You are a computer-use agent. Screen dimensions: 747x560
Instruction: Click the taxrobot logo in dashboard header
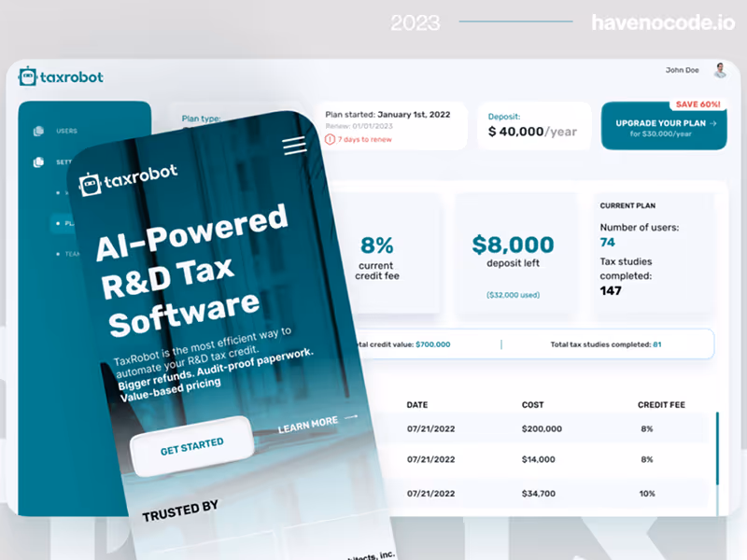61,77
